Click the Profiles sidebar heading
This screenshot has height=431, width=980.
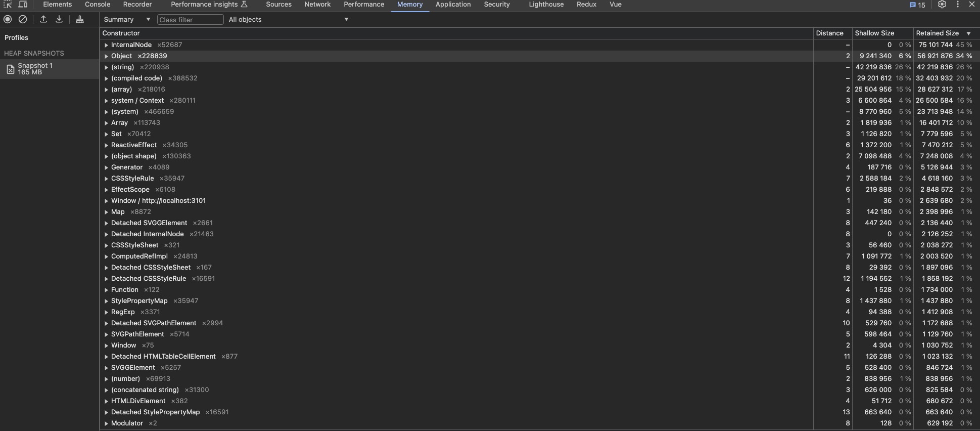pyautogui.click(x=16, y=37)
